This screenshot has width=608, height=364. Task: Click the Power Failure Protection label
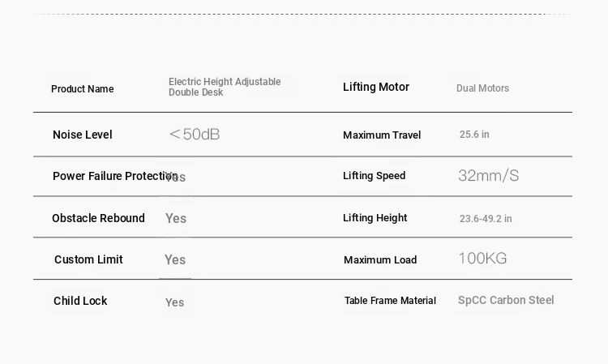tap(115, 176)
